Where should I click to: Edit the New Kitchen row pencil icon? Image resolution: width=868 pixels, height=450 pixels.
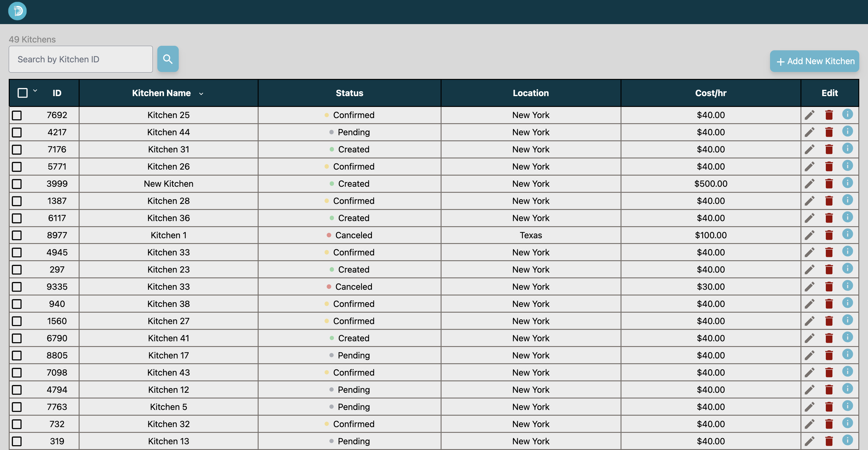point(809,184)
